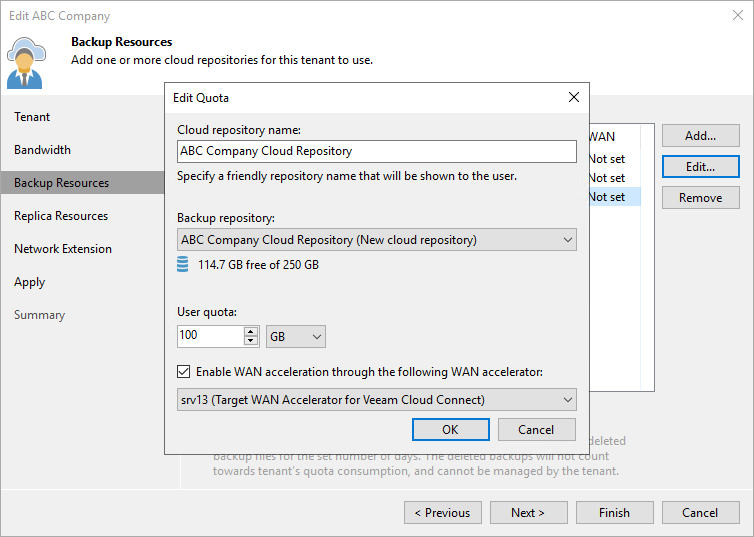Open the Tenant wizard step
This screenshot has width=754, height=537.
point(32,117)
